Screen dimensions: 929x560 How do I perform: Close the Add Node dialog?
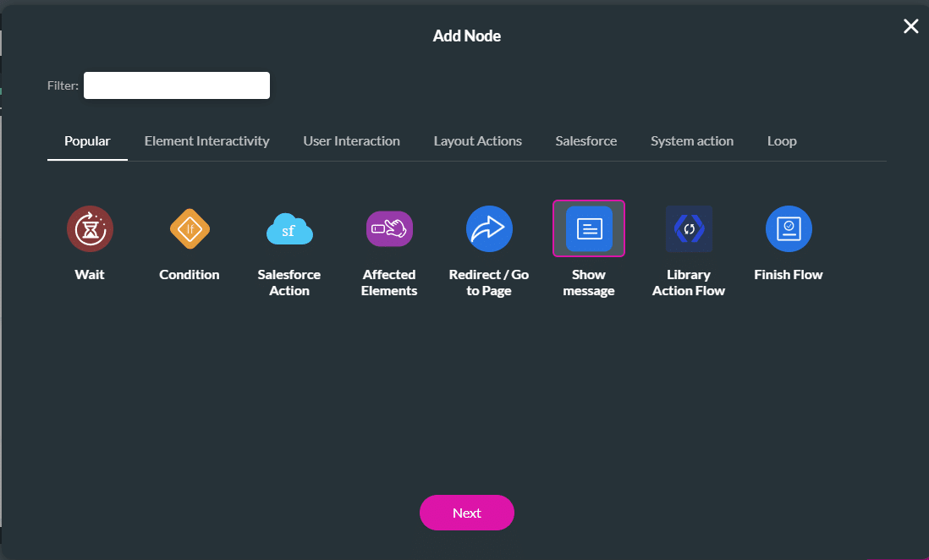point(910,26)
